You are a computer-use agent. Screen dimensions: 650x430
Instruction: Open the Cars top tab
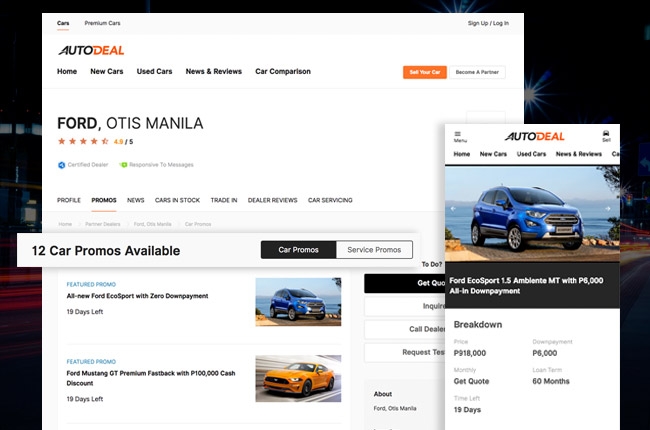pos(63,23)
